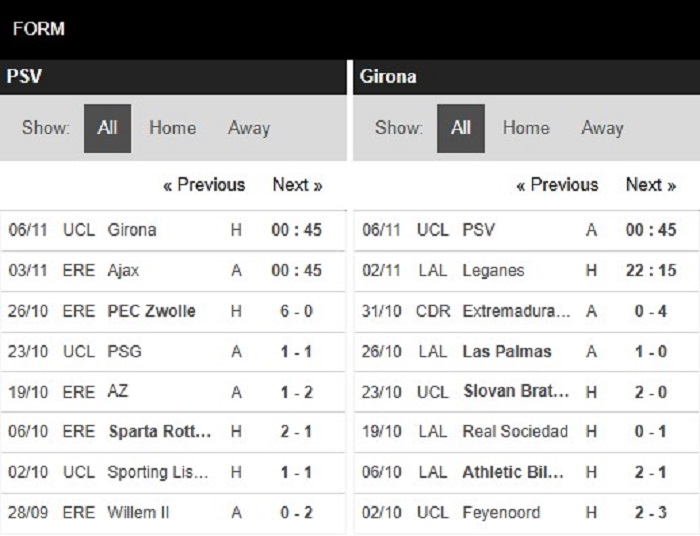
Task: Open Girona's Feyenoord 2-3 result
Action: point(526,512)
